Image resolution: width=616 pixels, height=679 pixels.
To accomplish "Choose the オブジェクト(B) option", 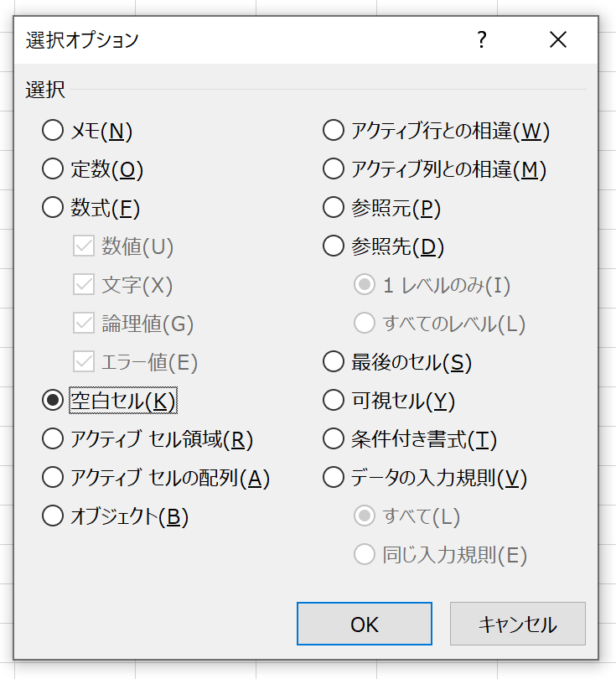I will [53, 516].
